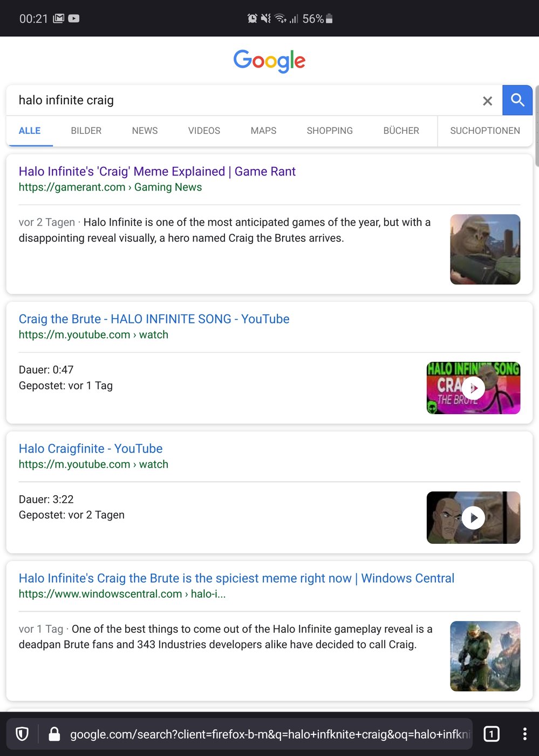The height and width of the screenshot is (756, 539).
Task: Tap the 'Dauer: 0:47' text
Action: [x=46, y=370]
